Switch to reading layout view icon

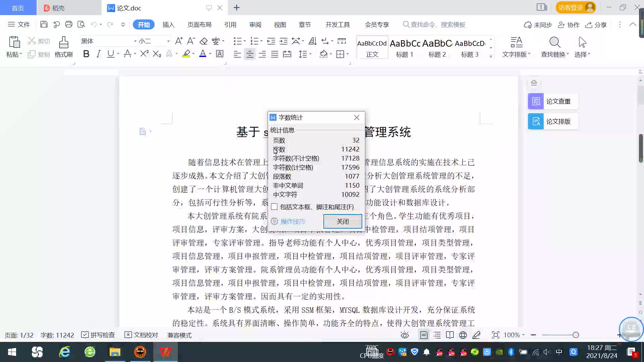(x=450, y=335)
